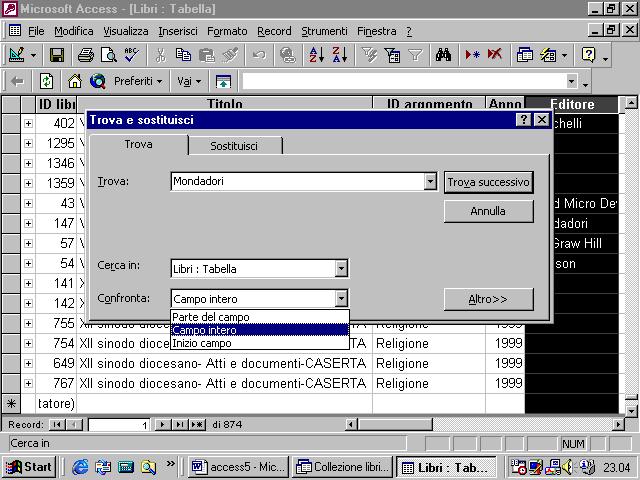
Task: Click Trova successivo button
Action: (x=489, y=182)
